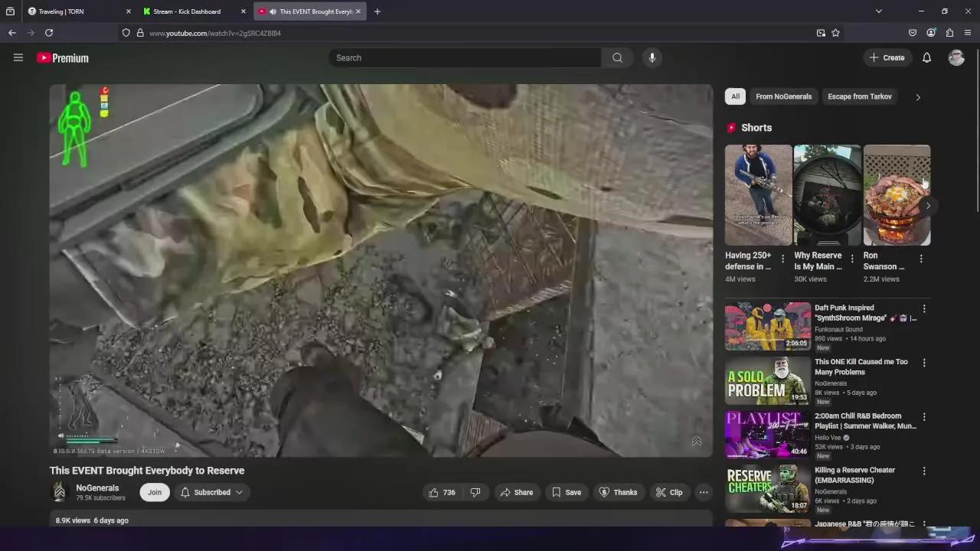Open the account avatar menu
980x551 pixels.
point(956,57)
